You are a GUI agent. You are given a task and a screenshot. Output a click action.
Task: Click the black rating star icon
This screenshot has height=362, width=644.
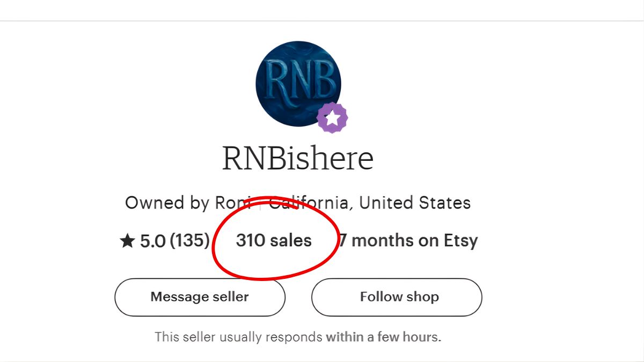click(x=127, y=241)
